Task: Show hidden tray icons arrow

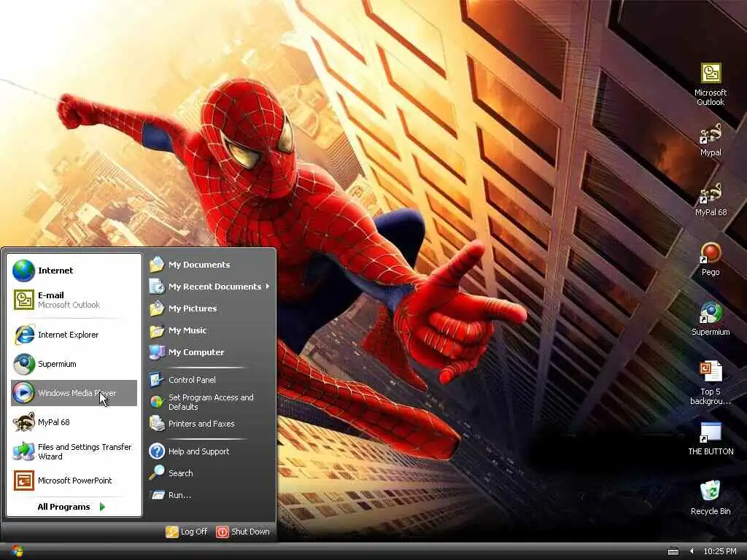Action: 692,551
